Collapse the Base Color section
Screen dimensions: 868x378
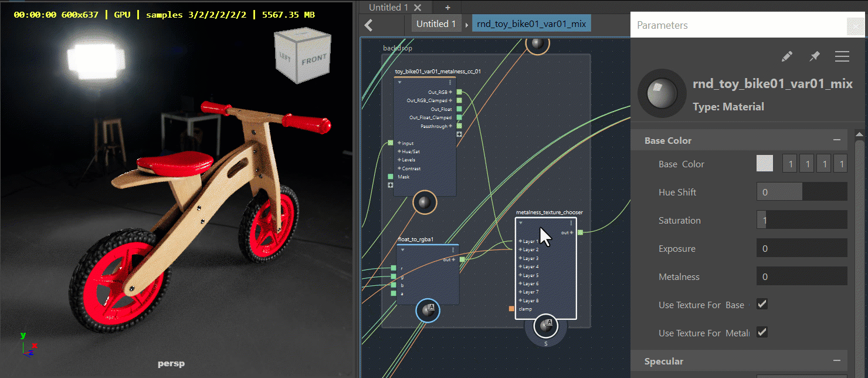pyautogui.click(x=838, y=140)
